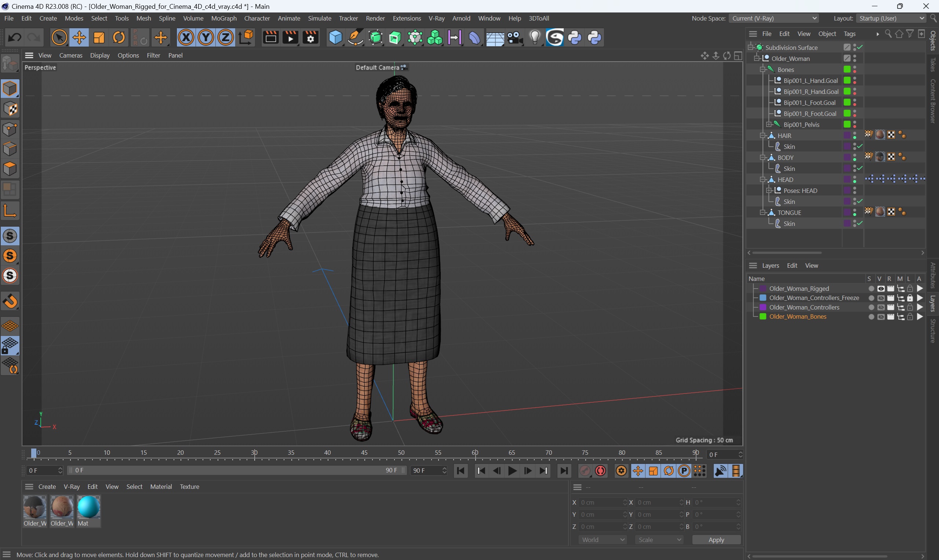Toggle visibility eye of Older_Woman_Rigged layer

[x=881, y=289]
